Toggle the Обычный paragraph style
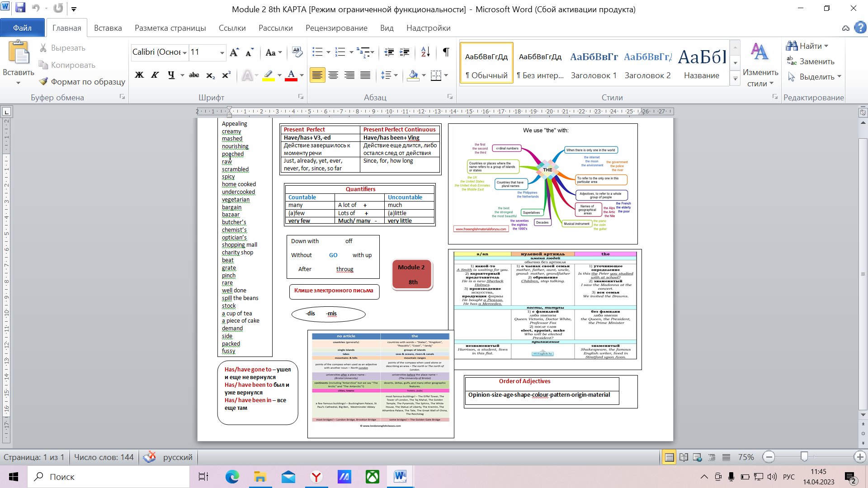Image resolution: width=868 pixels, height=488 pixels. 486,64
